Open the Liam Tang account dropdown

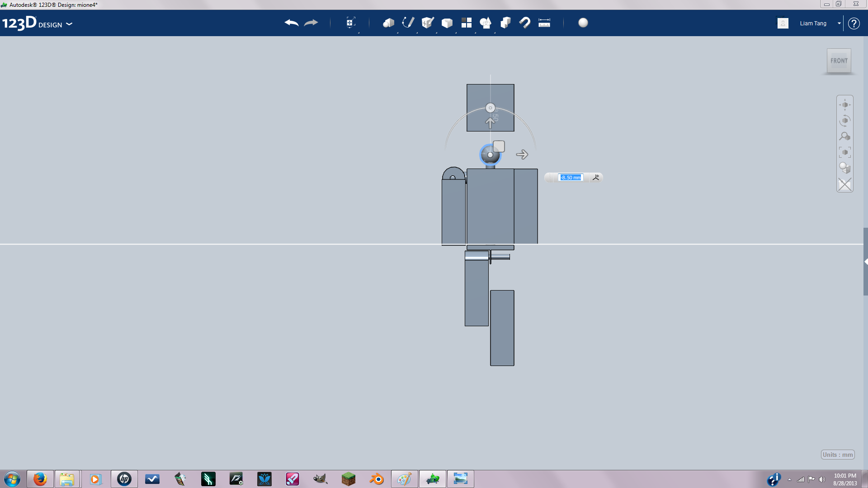[839, 23]
